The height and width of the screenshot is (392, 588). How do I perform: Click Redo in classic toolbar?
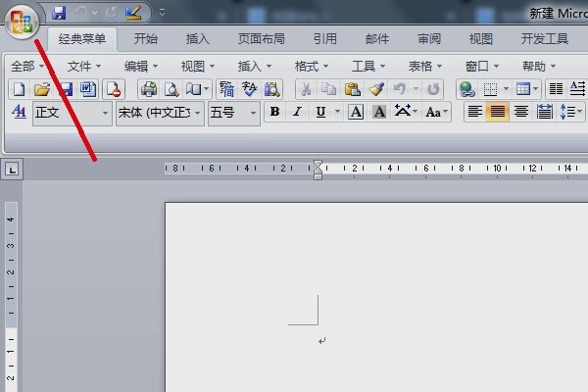coord(433,89)
